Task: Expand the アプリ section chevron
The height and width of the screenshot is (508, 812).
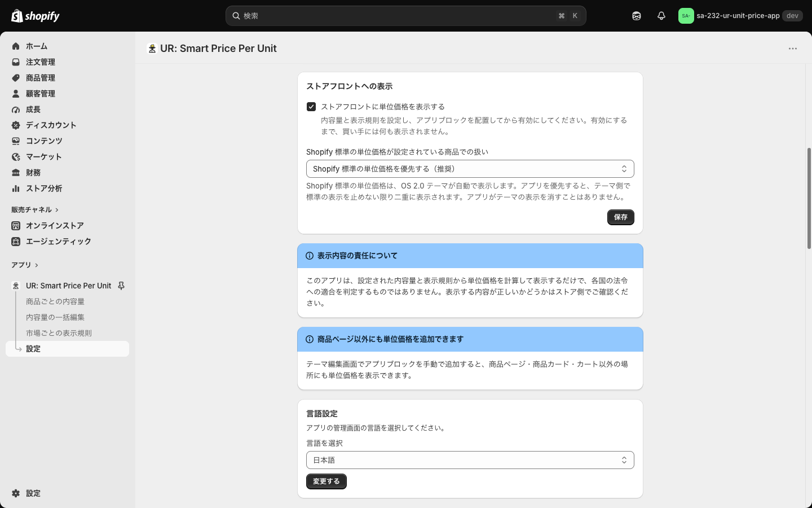Action: [37, 265]
